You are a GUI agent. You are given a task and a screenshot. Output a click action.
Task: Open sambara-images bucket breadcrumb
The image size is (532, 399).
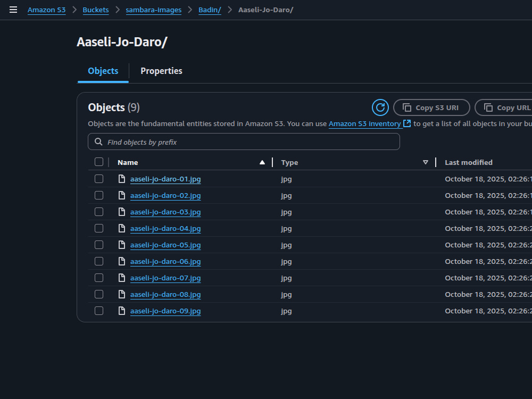[x=153, y=10]
